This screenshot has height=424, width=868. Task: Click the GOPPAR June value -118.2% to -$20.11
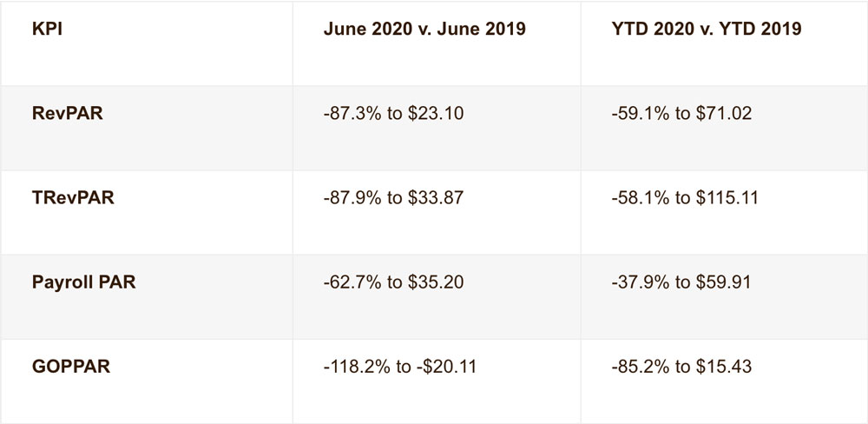[x=400, y=366]
